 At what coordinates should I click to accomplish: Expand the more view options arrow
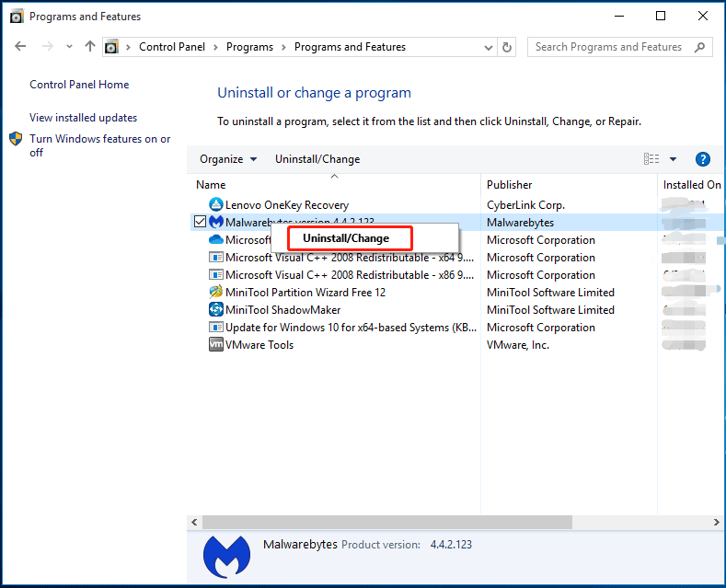[x=674, y=159]
